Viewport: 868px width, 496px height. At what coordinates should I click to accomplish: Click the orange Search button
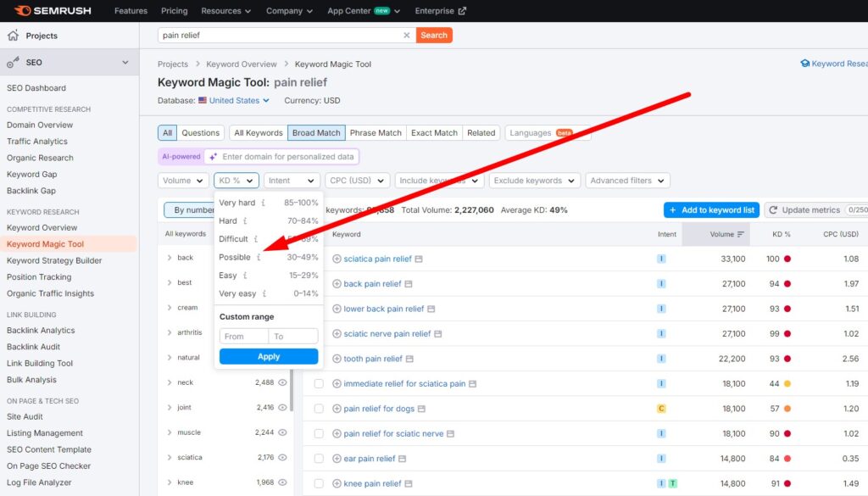click(434, 35)
